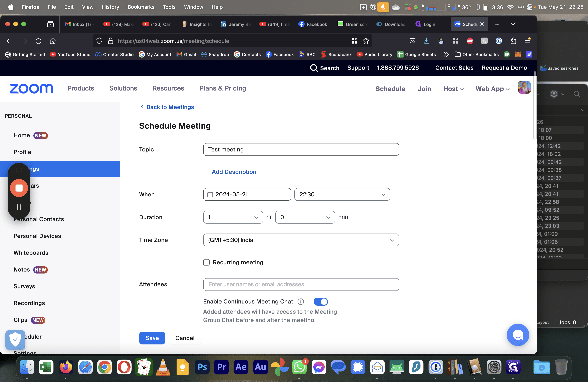This screenshot has height=382, width=588.
Task: Expand the Web App menu
Action: [x=492, y=89]
